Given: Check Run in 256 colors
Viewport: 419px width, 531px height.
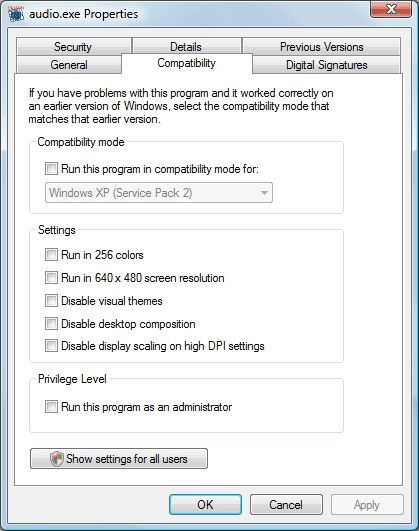Looking at the screenshot, I should (51, 255).
